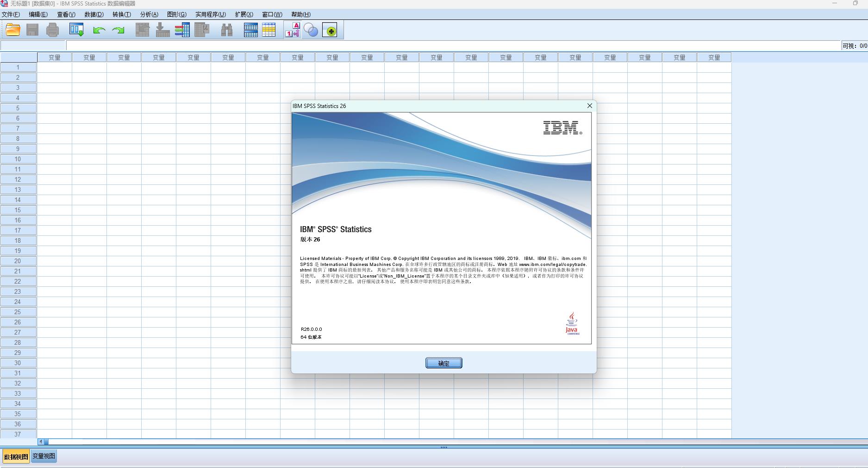Open the Recall recently used dialogs icon
This screenshot has width=868, height=468.
pos(76,30)
